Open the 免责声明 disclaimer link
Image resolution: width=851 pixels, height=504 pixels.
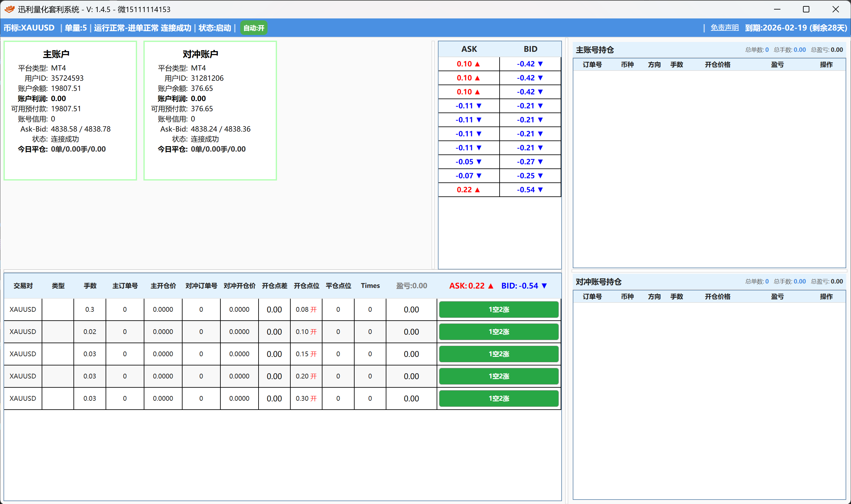pyautogui.click(x=724, y=28)
